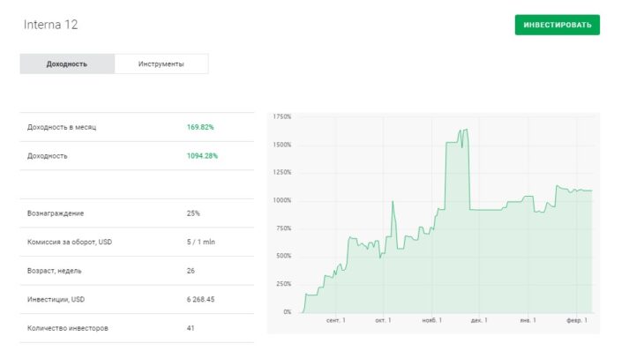This screenshot has height=351, width=644.
Task: Click the 1750% axis label on chart
Action: pos(281,117)
